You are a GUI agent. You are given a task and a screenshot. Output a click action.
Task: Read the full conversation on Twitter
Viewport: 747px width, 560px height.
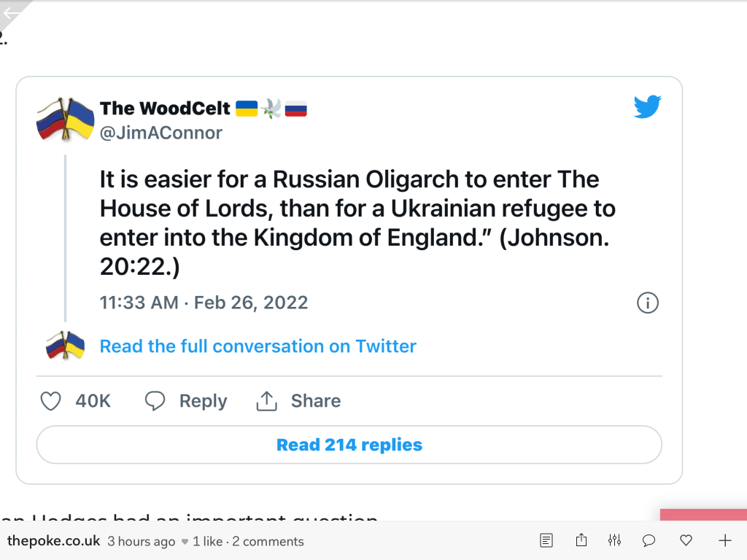[258, 346]
